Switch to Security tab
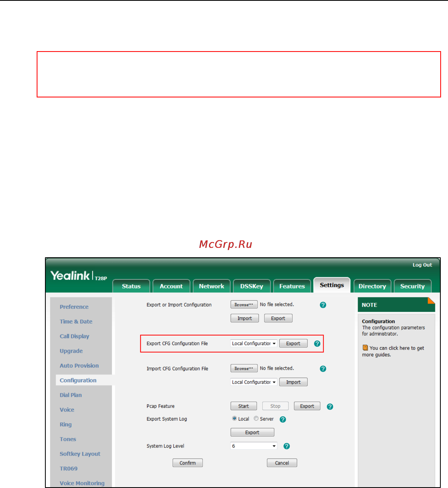448x488 pixels. [x=412, y=286]
